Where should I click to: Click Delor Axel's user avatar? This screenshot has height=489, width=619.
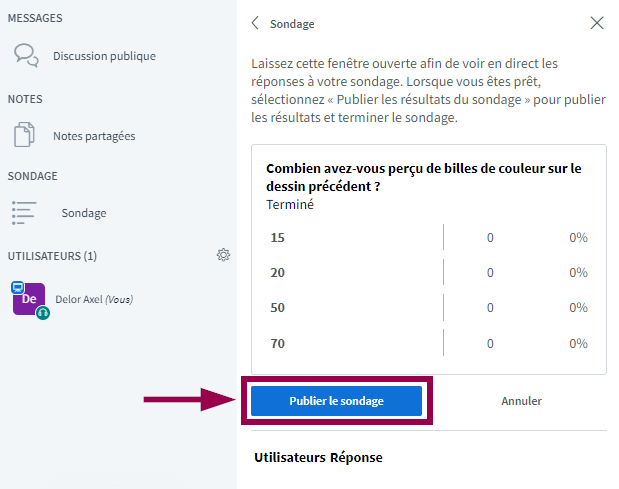29,298
